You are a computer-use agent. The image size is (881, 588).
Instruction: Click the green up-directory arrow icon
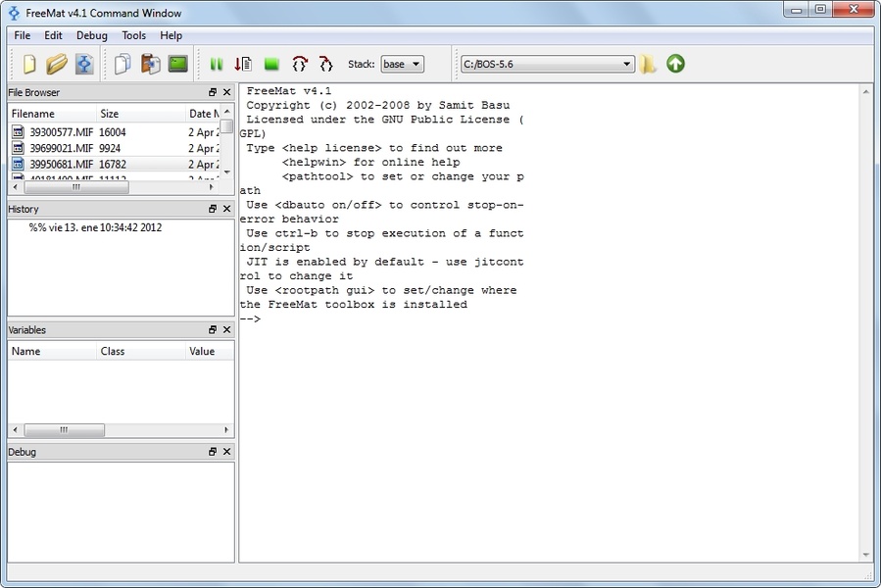coord(676,64)
